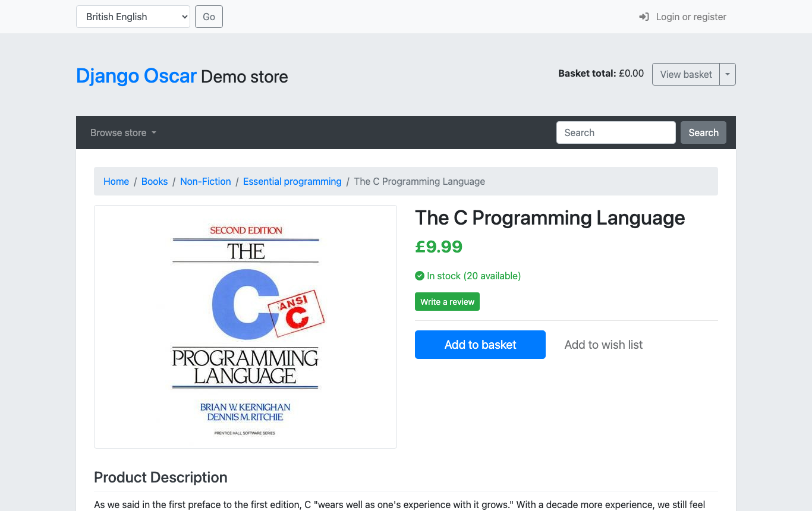Focus the Search input field
Image resolution: width=812 pixels, height=511 pixels.
click(x=616, y=133)
